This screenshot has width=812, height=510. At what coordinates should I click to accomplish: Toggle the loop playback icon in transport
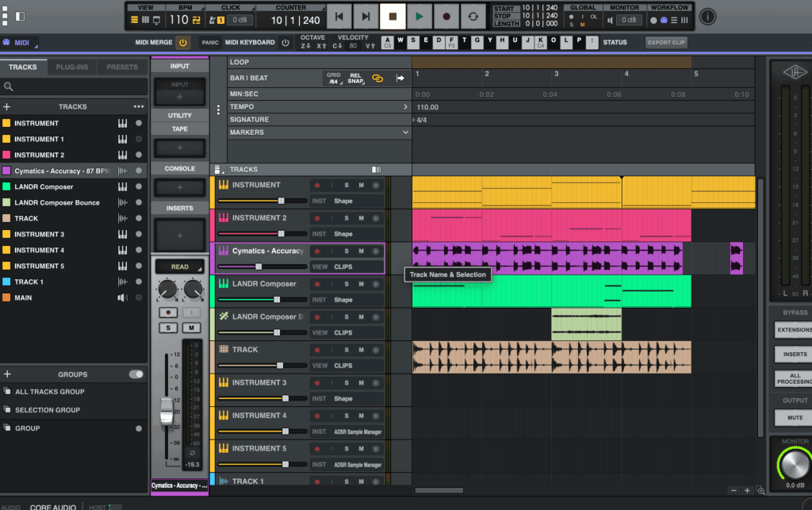tap(473, 16)
